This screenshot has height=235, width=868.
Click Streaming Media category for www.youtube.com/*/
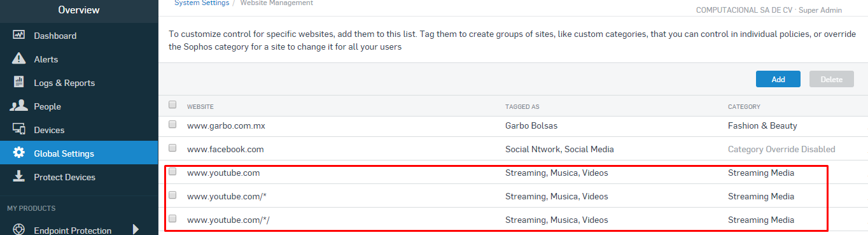click(761, 220)
